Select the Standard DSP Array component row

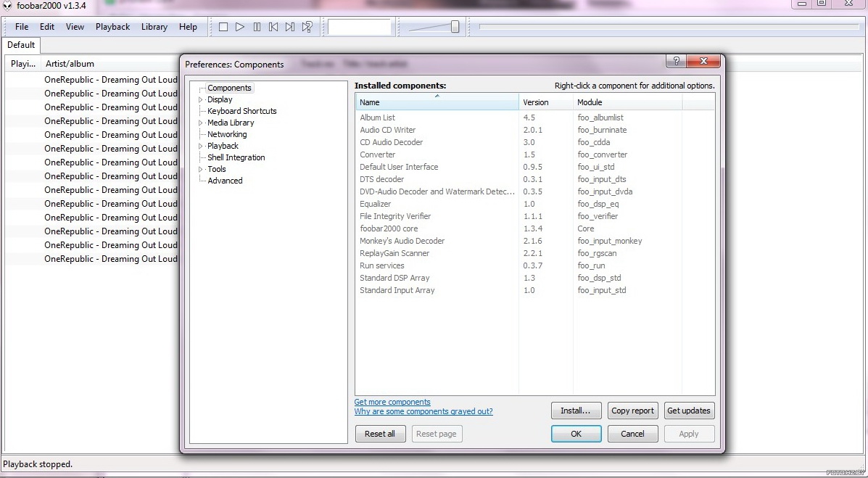coord(534,278)
